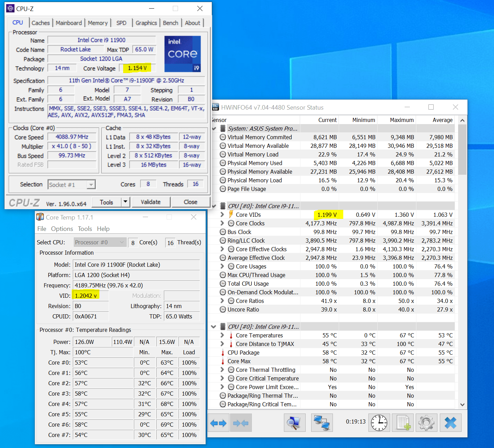Start logging with the spreadsheet plus icon

point(403,423)
